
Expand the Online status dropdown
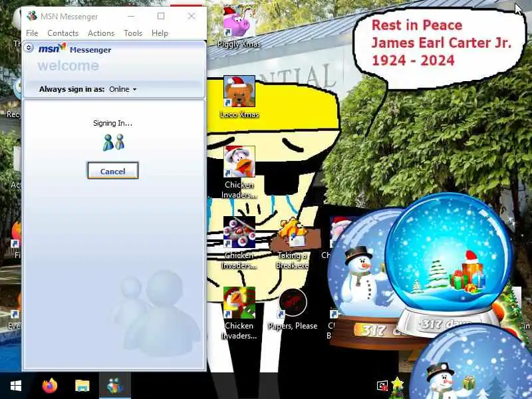(122, 89)
